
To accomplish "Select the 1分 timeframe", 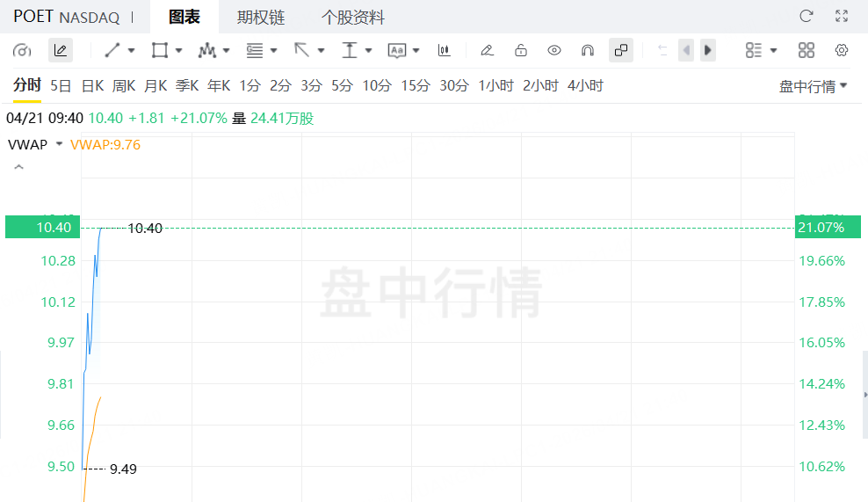I will 250,86.
